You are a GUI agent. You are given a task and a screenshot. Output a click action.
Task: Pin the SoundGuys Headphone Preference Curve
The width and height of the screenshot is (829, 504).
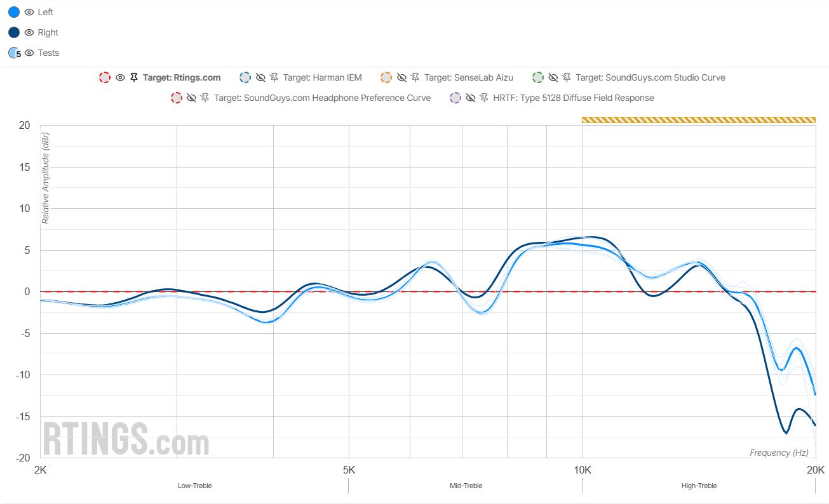[205, 98]
